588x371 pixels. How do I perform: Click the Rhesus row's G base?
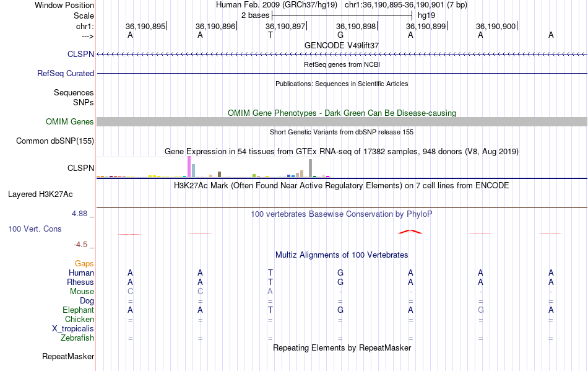click(340, 282)
